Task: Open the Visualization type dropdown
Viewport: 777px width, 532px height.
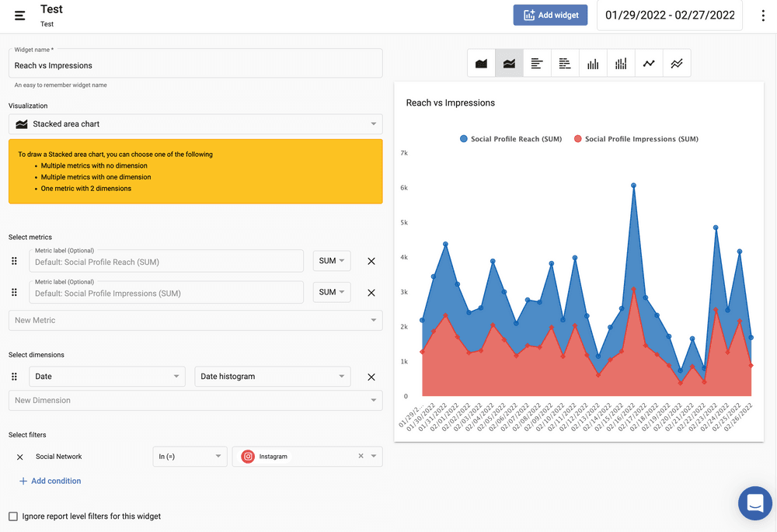Action: pyautogui.click(x=195, y=124)
